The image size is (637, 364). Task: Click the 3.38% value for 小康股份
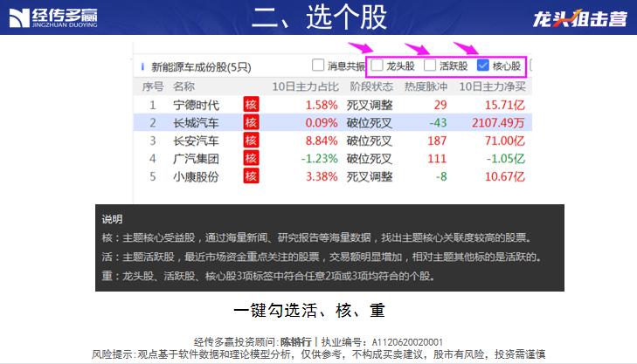[x=322, y=176]
